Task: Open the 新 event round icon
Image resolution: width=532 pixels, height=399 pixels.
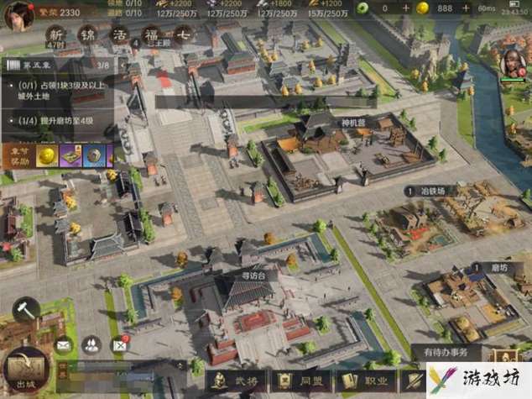Action: (56, 36)
